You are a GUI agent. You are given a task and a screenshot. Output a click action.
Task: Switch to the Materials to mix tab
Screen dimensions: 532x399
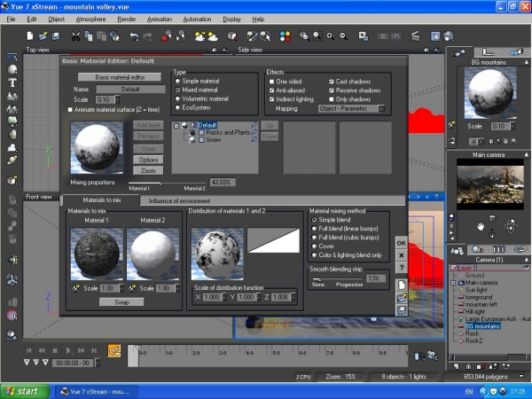[101, 199]
